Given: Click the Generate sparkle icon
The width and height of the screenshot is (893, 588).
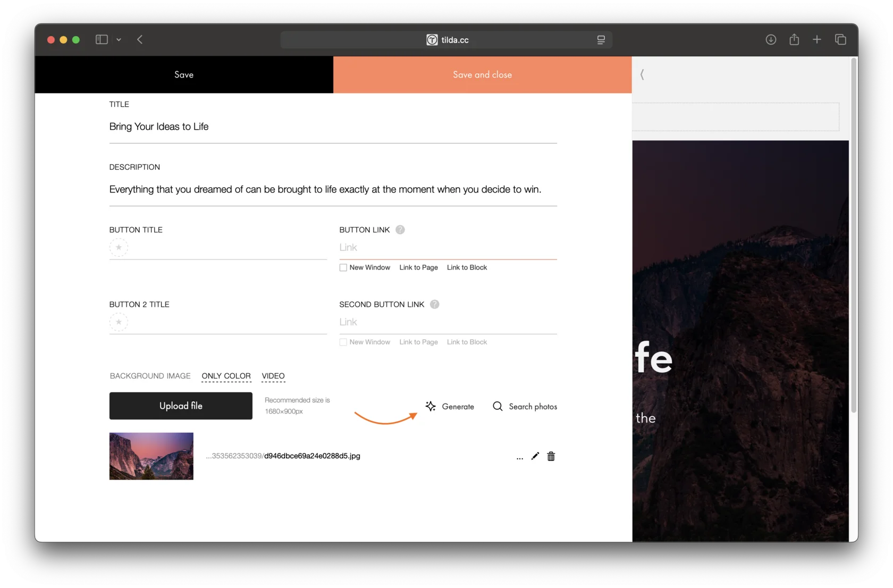Looking at the screenshot, I should click(431, 406).
